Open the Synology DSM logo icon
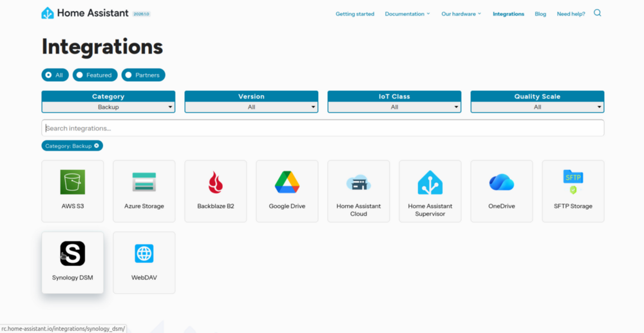This screenshot has height=333, width=644. 73,253
